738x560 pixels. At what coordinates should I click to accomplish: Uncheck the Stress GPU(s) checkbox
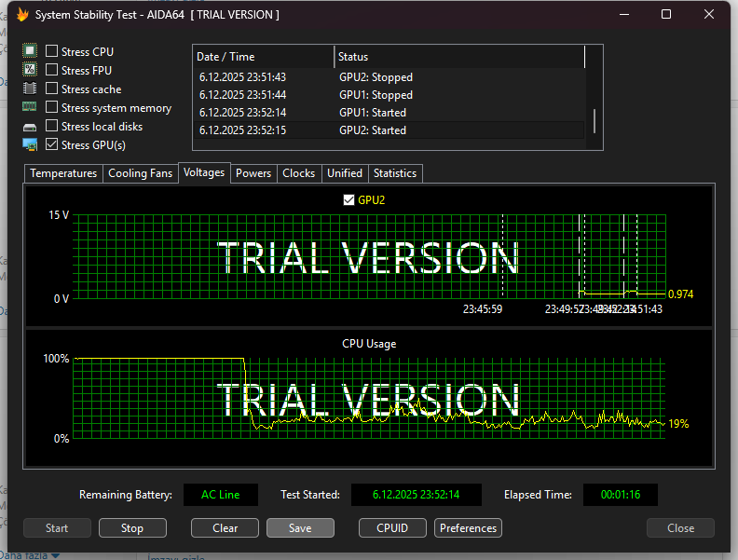(x=52, y=144)
